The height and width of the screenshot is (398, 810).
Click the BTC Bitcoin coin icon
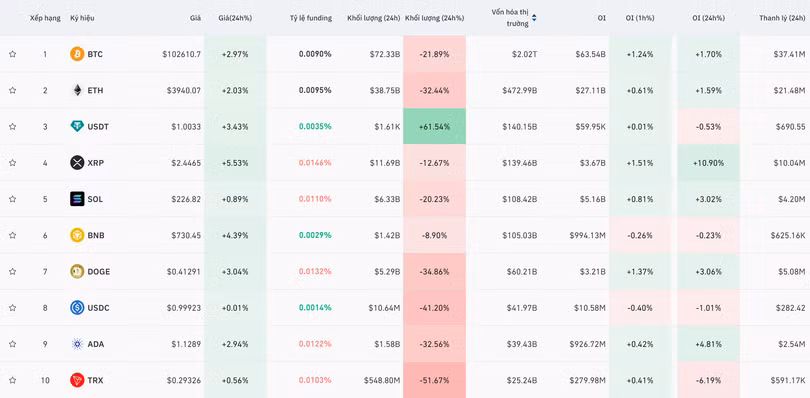click(77, 54)
